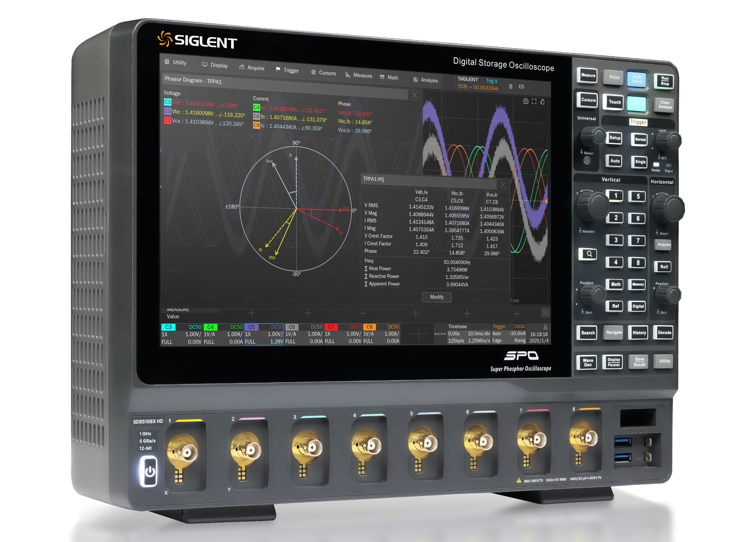Open the C8 channel descriptor box

[381, 334]
